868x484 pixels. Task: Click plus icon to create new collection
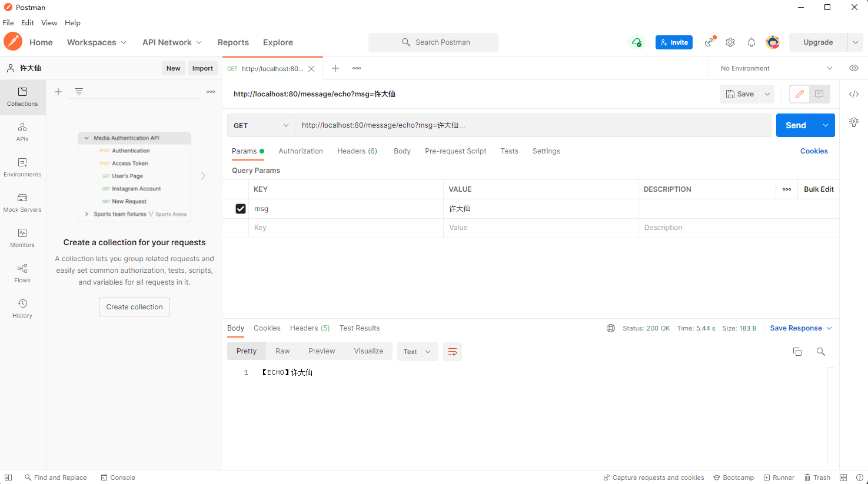(58, 92)
